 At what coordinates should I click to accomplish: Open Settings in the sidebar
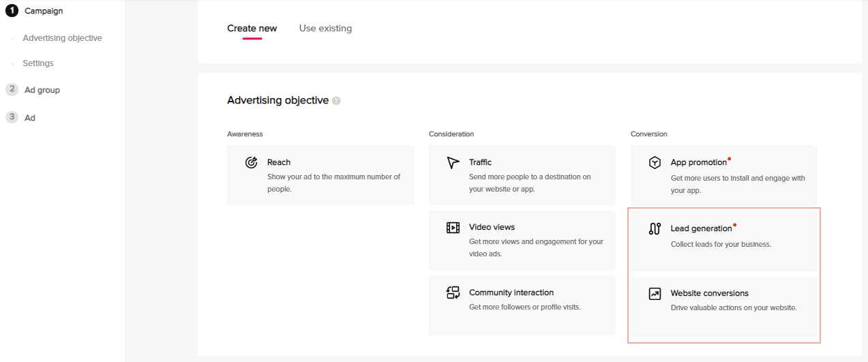pos(38,63)
